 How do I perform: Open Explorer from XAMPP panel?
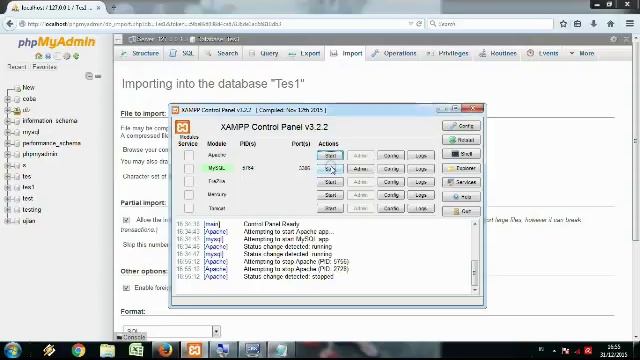coord(461,168)
